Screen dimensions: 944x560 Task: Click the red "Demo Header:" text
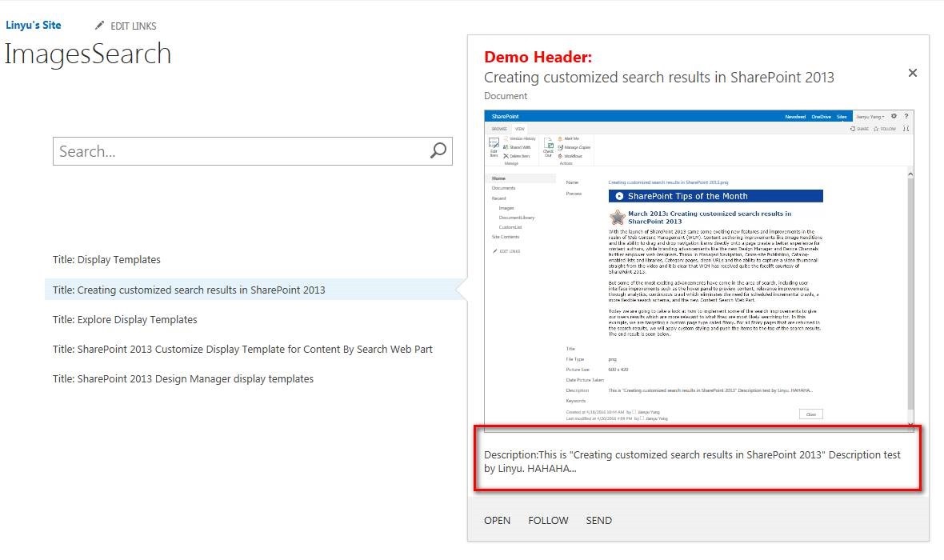538,57
